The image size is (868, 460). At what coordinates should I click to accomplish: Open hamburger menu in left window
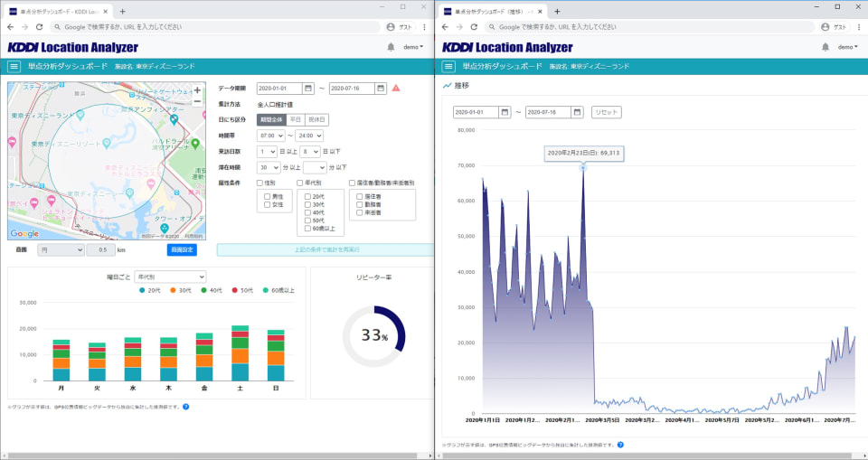14,67
